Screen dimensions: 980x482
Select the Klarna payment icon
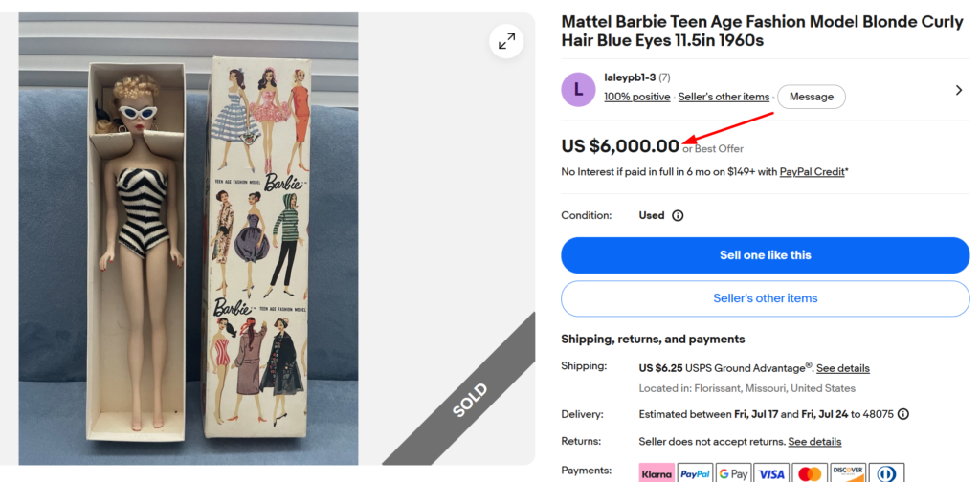point(657,474)
